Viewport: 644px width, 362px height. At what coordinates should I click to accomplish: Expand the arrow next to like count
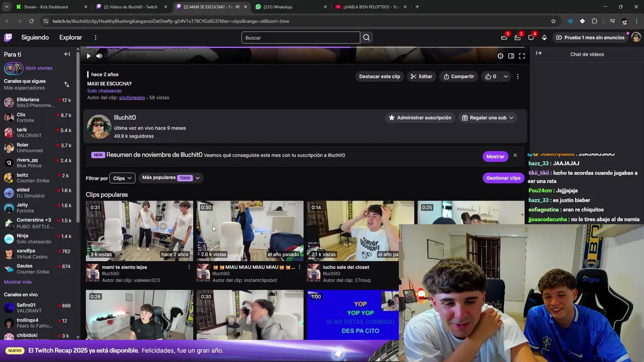pos(506,76)
